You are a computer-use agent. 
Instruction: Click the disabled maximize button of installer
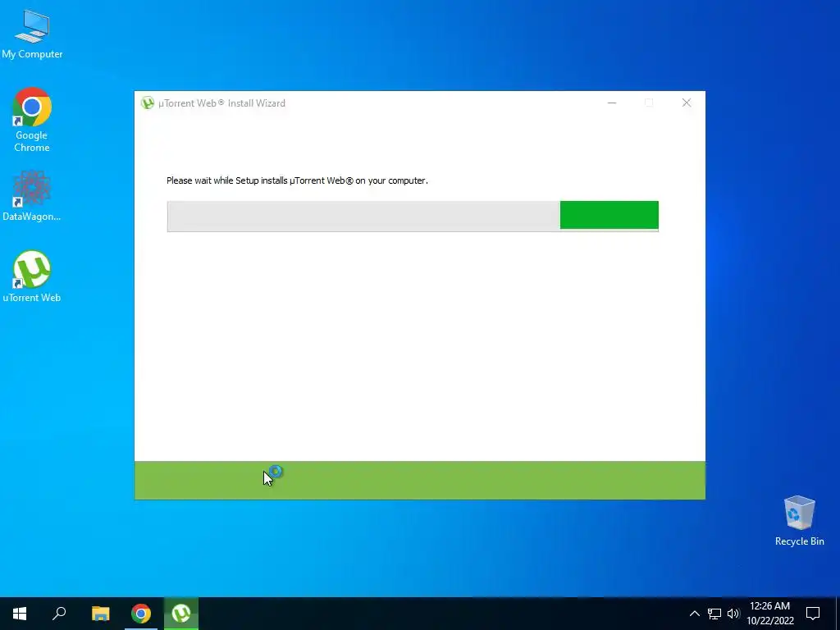point(649,103)
